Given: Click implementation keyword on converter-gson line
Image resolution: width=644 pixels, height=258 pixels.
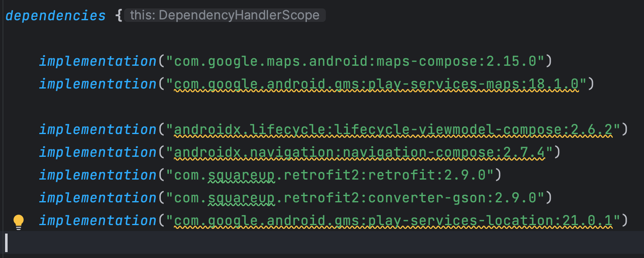Looking at the screenshot, I should 98,198.
